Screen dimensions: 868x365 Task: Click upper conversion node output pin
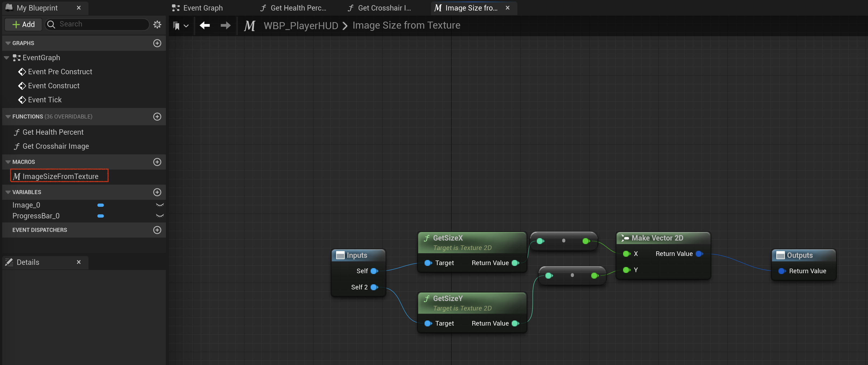pos(586,241)
